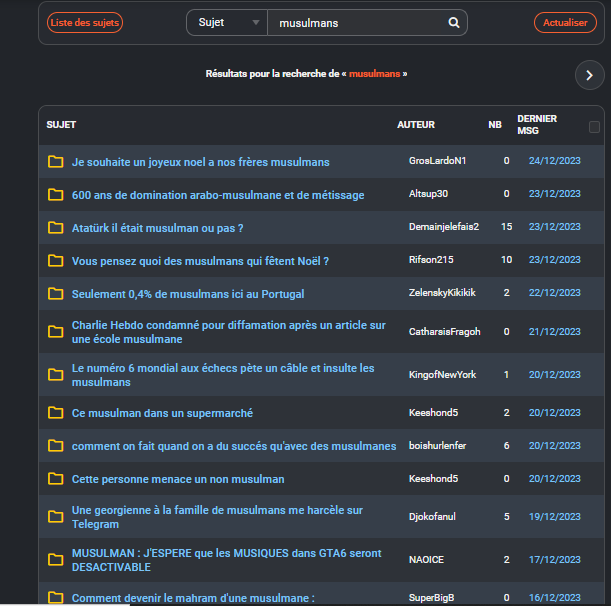Go to next results page arrow

pos(589,75)
